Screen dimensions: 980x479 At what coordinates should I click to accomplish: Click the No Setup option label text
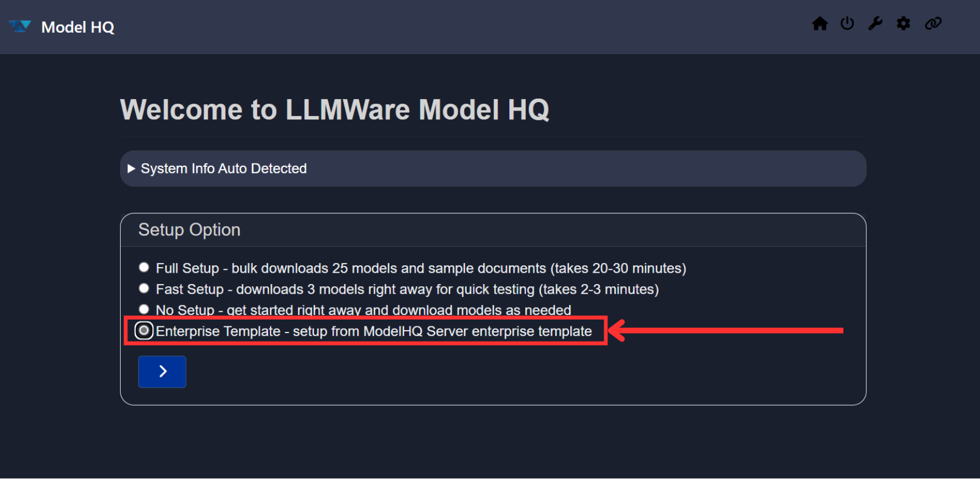point(363,310)
